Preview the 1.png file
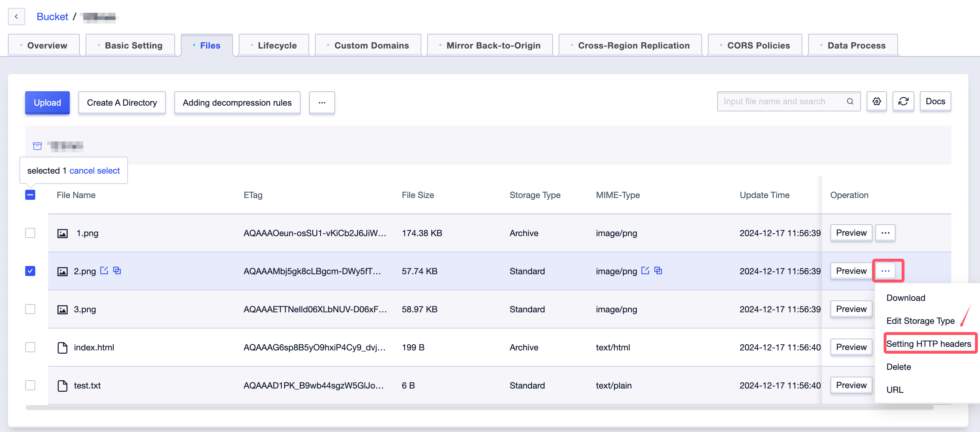The image size is (980, 432). (x=851, y=233)
